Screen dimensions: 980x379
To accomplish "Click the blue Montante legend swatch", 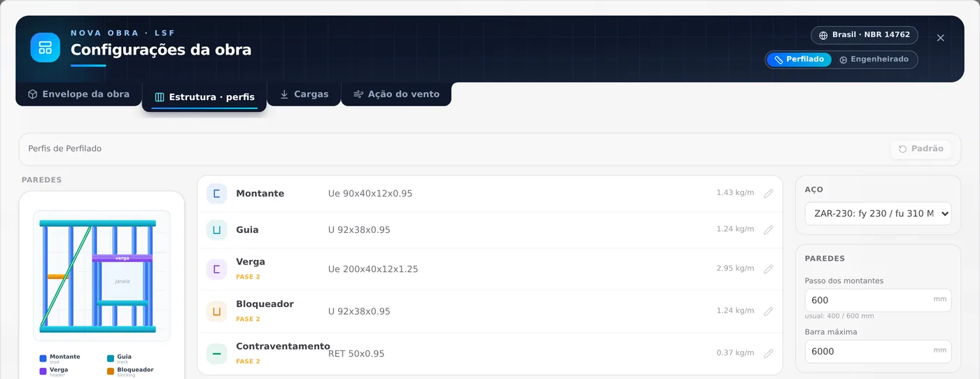I will (x=43, y=358).
